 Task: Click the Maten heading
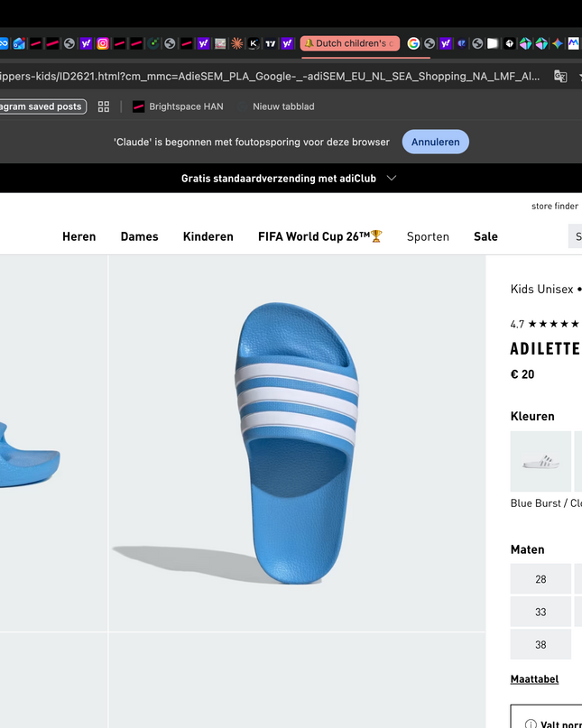[527, 549]
